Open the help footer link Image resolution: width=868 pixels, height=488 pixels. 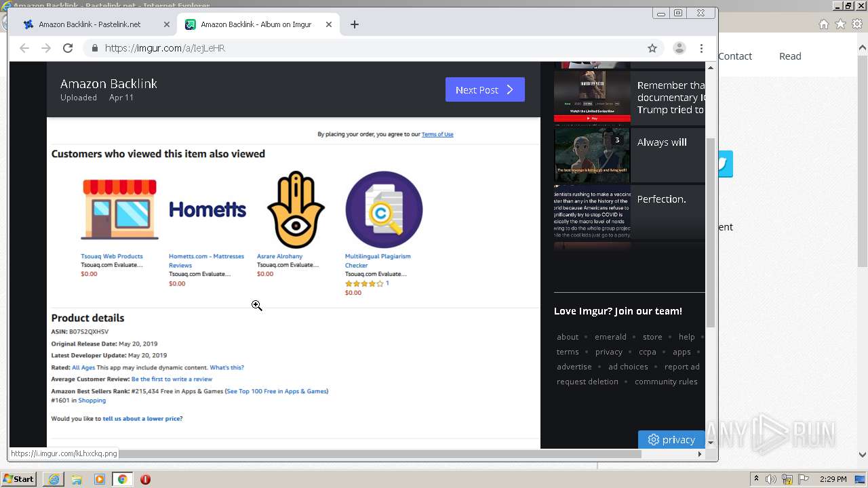pos(687,337)
